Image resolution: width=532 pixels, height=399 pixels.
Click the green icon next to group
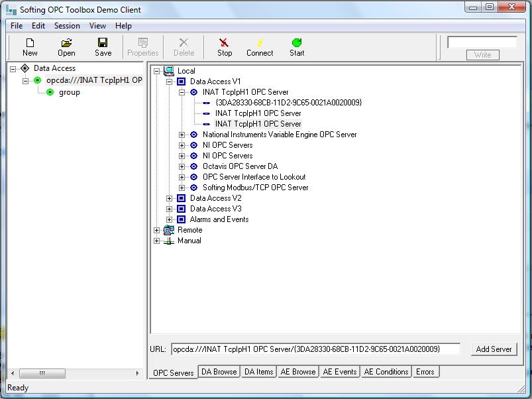click(x=50, y=92)
